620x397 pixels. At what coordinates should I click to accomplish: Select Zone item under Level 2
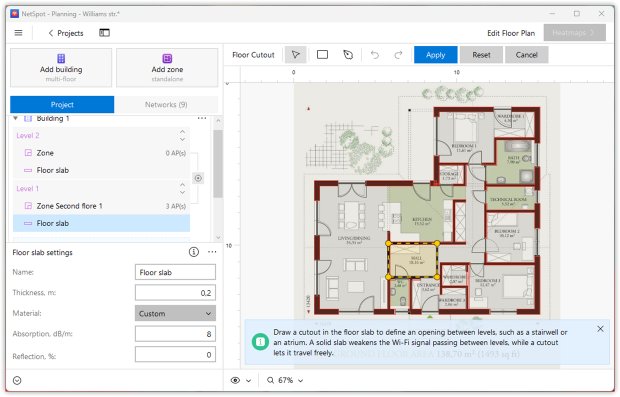[x=101, y=153]
